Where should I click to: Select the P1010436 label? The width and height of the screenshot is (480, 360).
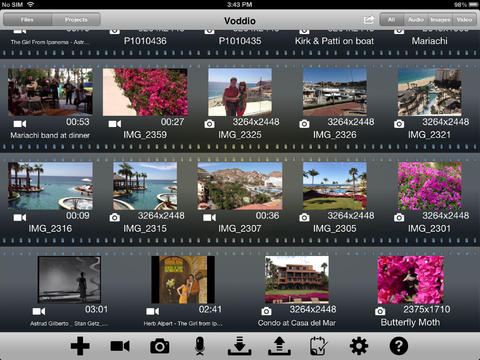pos(145,41)
